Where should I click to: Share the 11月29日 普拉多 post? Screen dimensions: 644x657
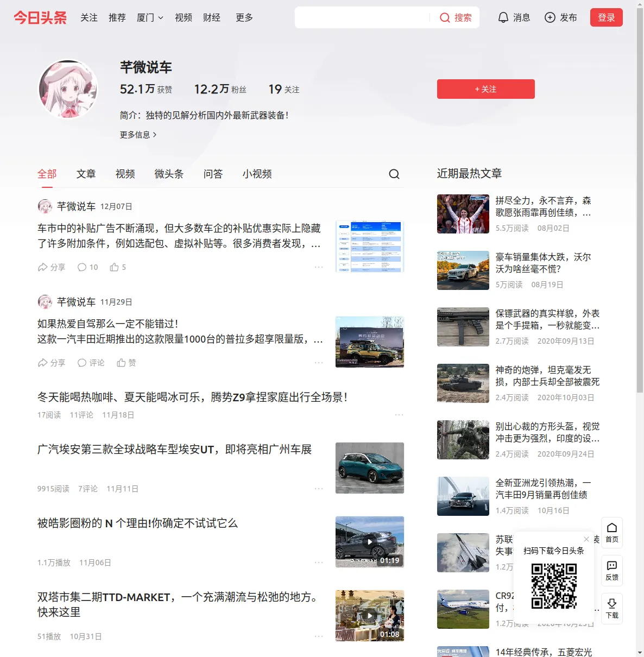[51, 363]
